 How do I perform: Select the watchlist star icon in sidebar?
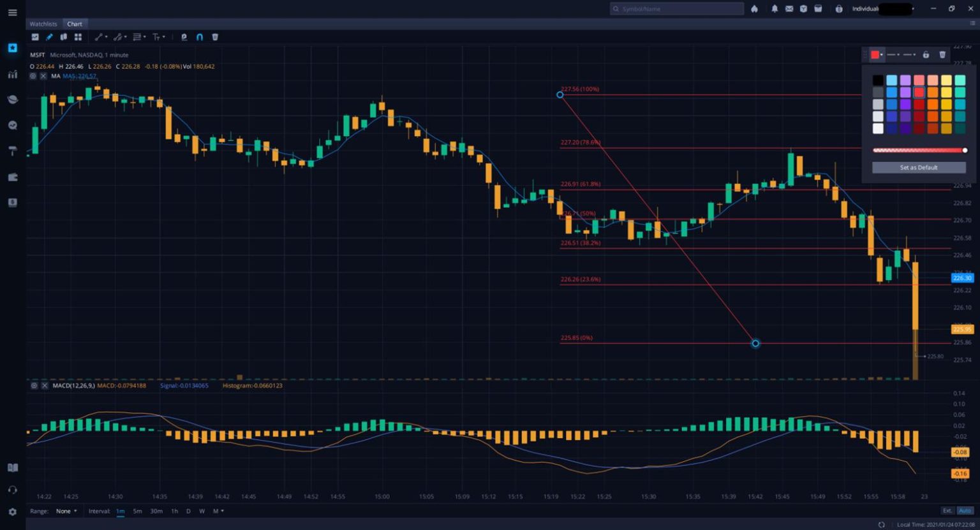[x=12, y=47]
